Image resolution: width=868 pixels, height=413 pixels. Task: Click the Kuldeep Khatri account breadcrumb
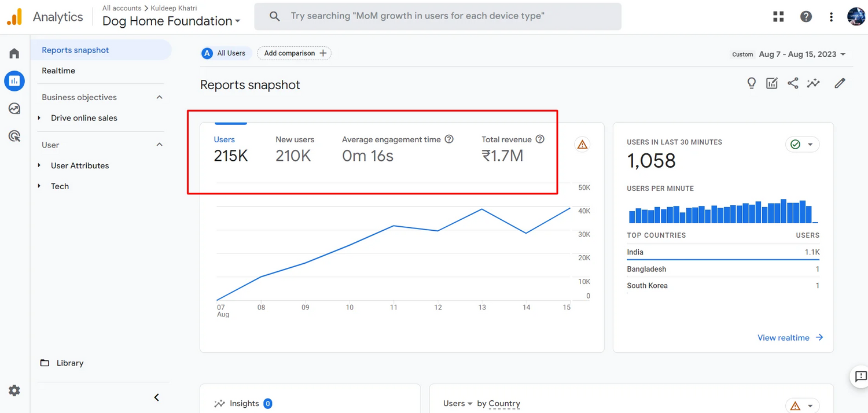pyautogui.click(x=174, y=8)
